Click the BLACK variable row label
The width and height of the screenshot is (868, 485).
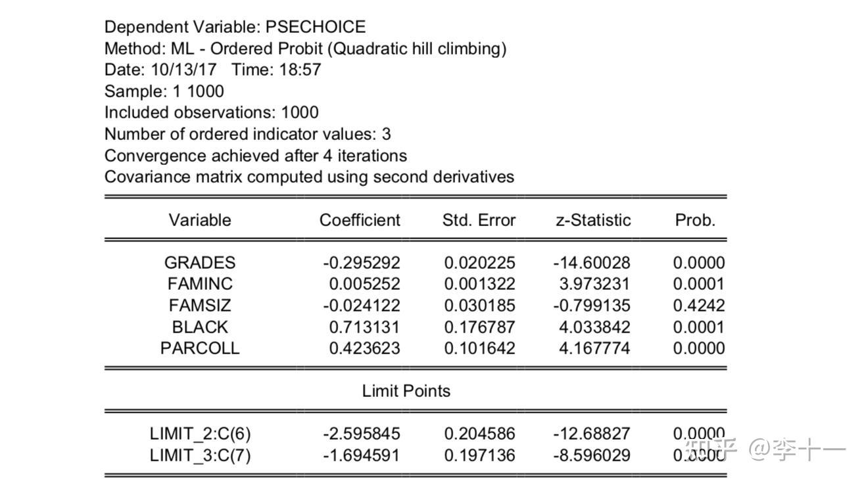click(200, 327)
